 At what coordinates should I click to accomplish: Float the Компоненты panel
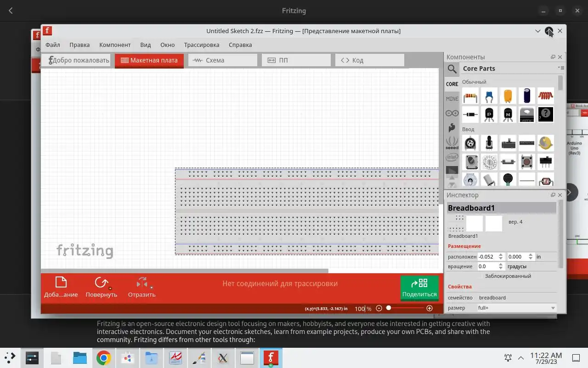click(553, 57)
